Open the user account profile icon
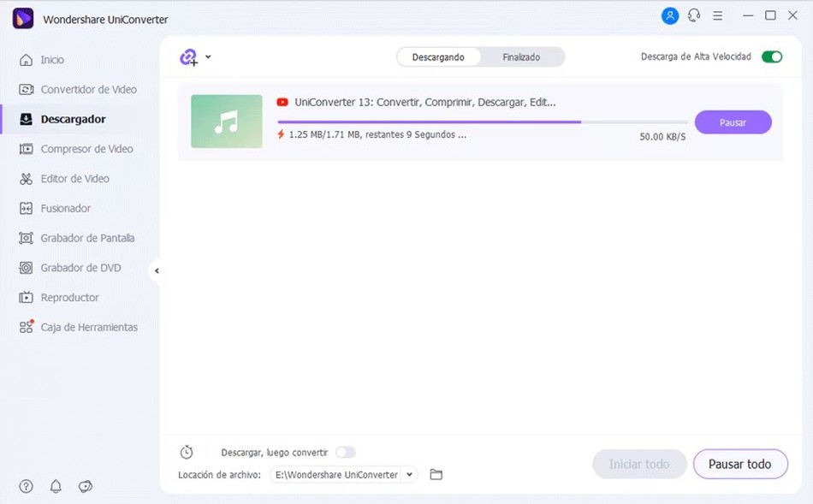This screenshot has height=504, width=813. [x=670, y=15]
